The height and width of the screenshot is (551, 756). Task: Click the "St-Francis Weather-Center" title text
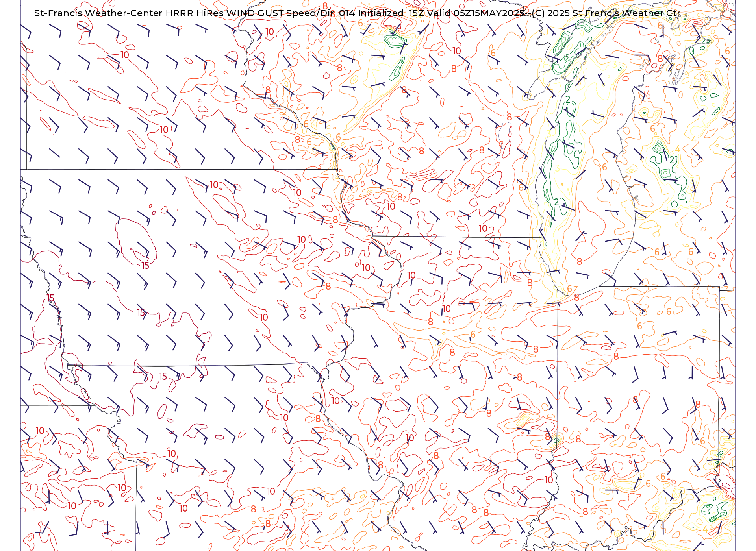point(98,13)
